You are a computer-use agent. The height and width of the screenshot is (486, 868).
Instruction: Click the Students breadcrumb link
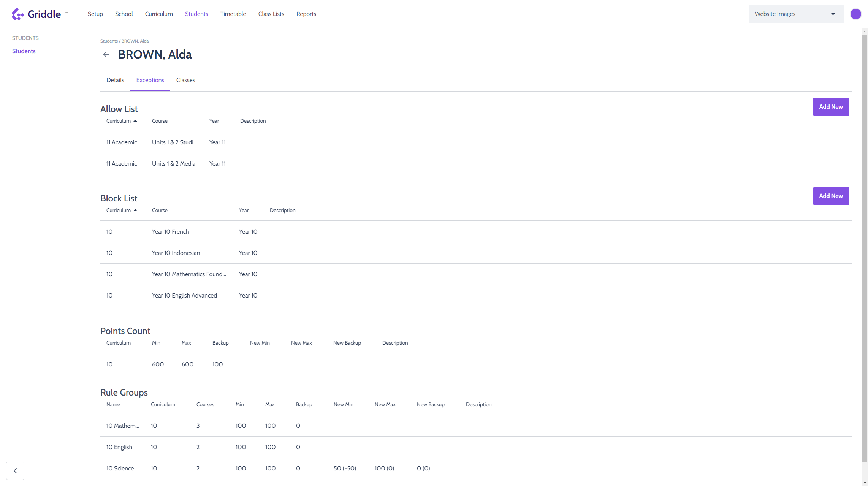click(x=109, y=41)
